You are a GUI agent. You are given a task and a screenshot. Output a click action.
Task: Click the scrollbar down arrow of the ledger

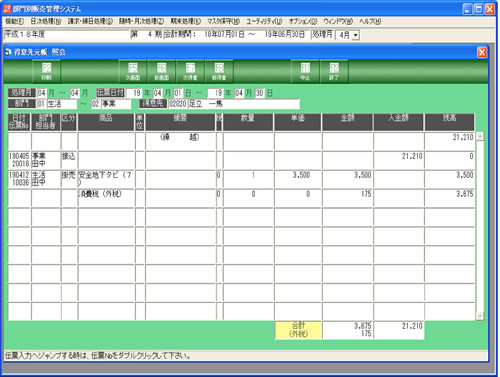tap(480, 316)
